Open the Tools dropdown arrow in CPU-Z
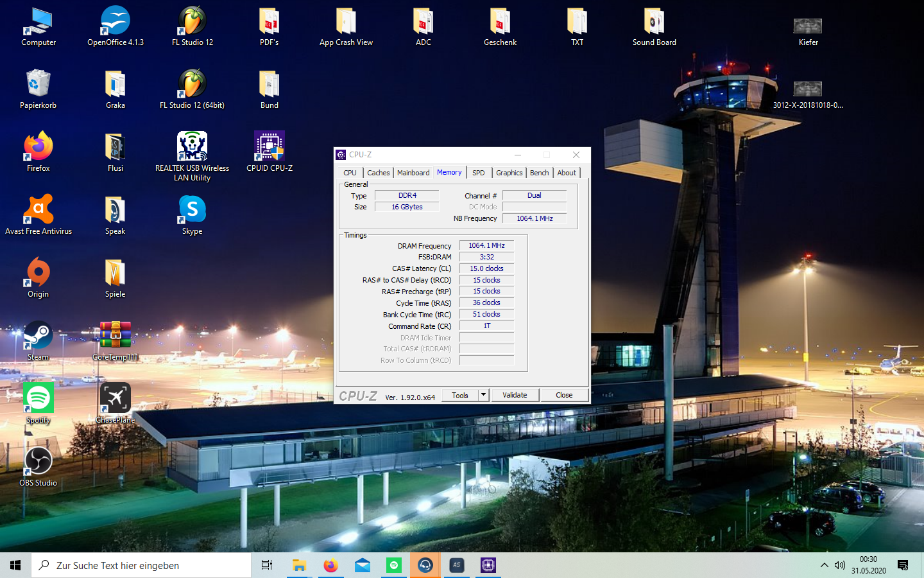 (x=484, y=395)
